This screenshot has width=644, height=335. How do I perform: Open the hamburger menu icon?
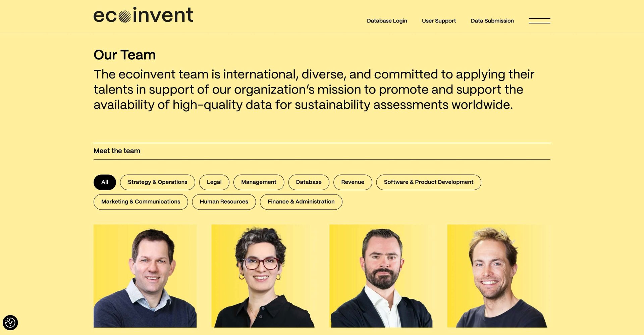[539, 21]
